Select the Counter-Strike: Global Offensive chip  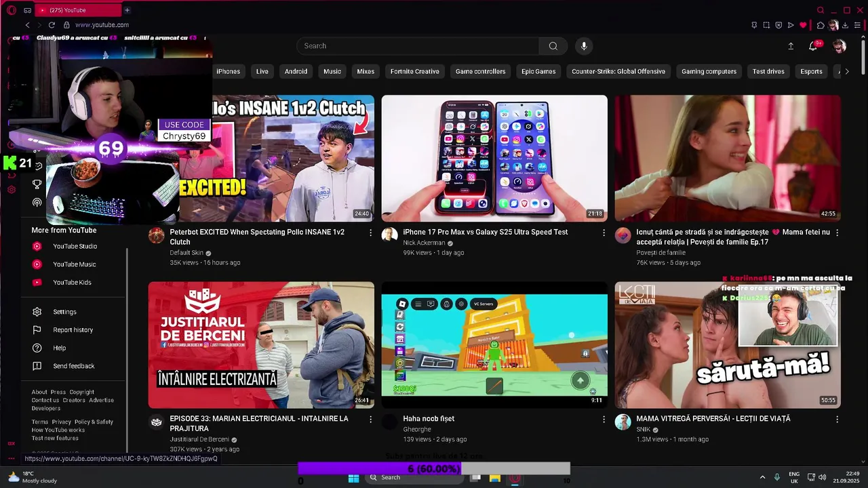618,71
